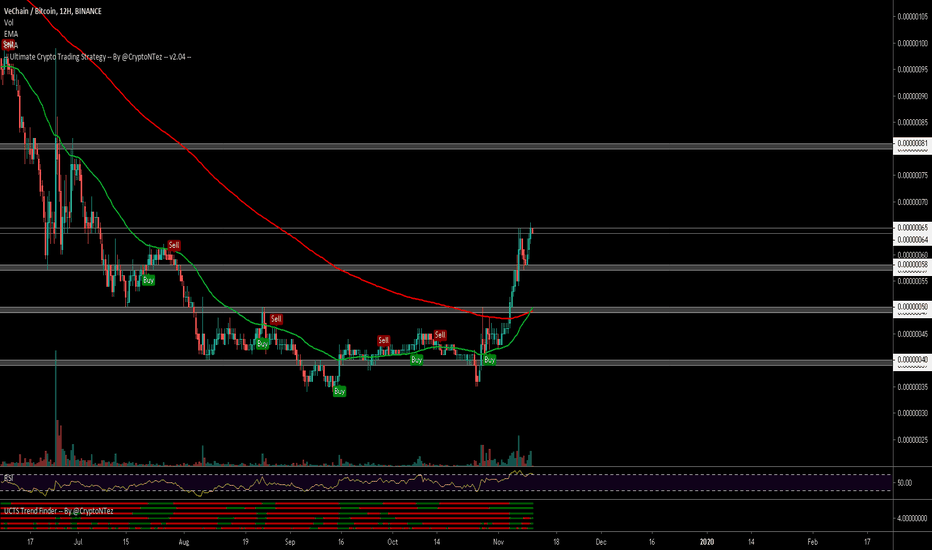Click the Buy marker in early October
This screenshot has width=932, height=550.
click(x=417, y=360)
